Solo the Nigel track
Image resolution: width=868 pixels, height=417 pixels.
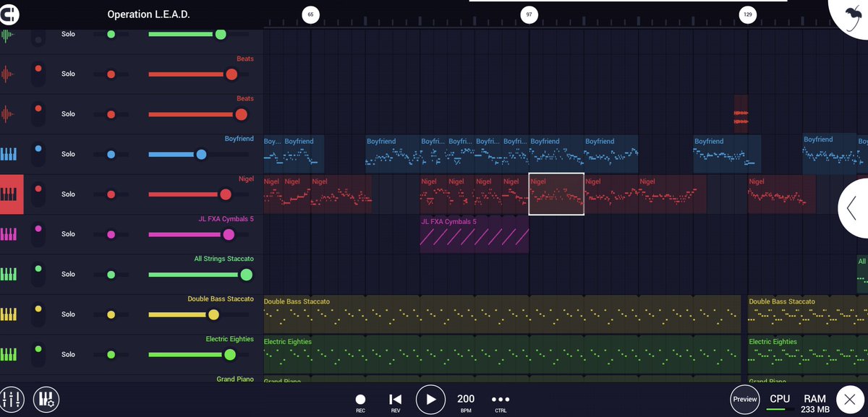[x=68, y=194]
